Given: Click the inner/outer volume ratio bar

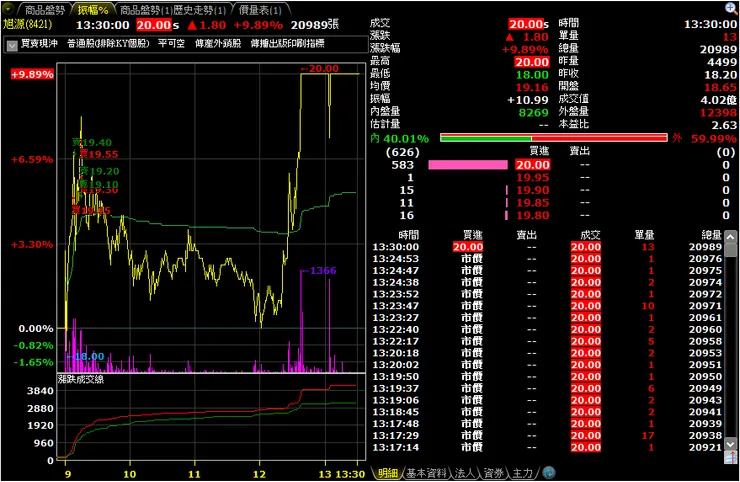Looking at the screenshot, I should pyautogui.click(x=554, y=138).
